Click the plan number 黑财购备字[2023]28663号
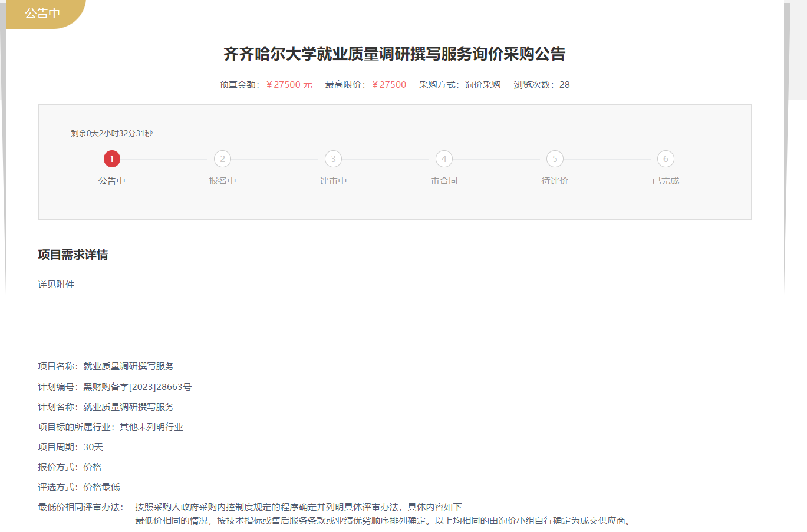Screen dimensions: 807x532 pyautogui.click(x=137, y=387)
